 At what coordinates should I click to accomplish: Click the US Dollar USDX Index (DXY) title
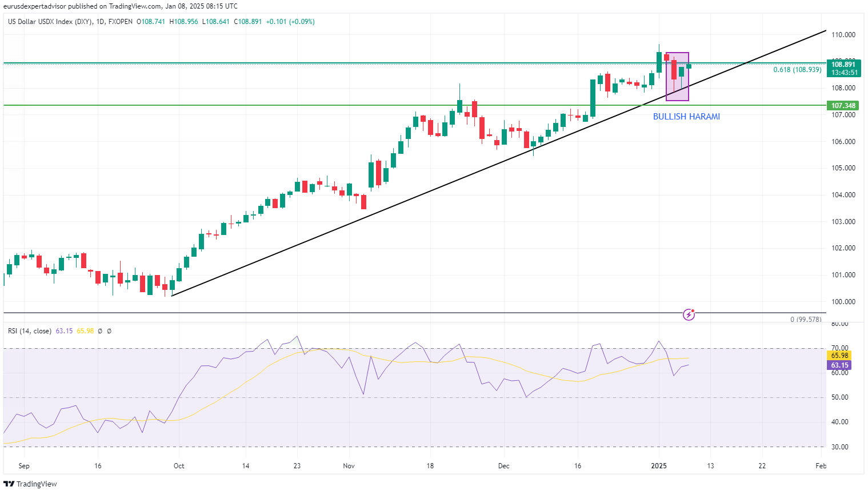[x=50, y=22]
